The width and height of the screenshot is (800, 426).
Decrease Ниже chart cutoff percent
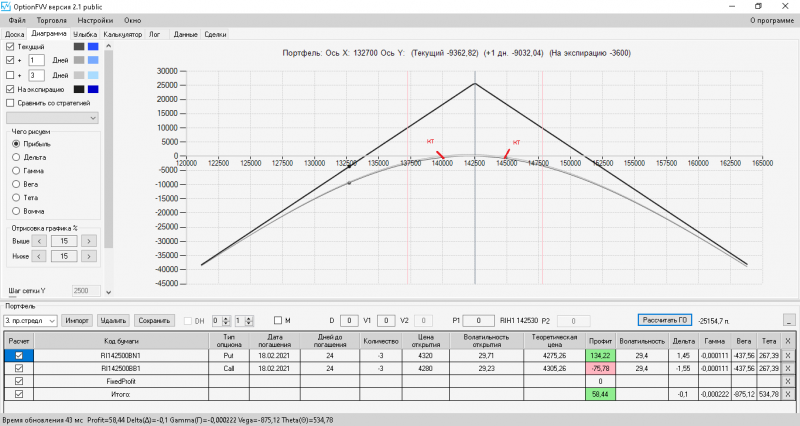coord(39,256)
